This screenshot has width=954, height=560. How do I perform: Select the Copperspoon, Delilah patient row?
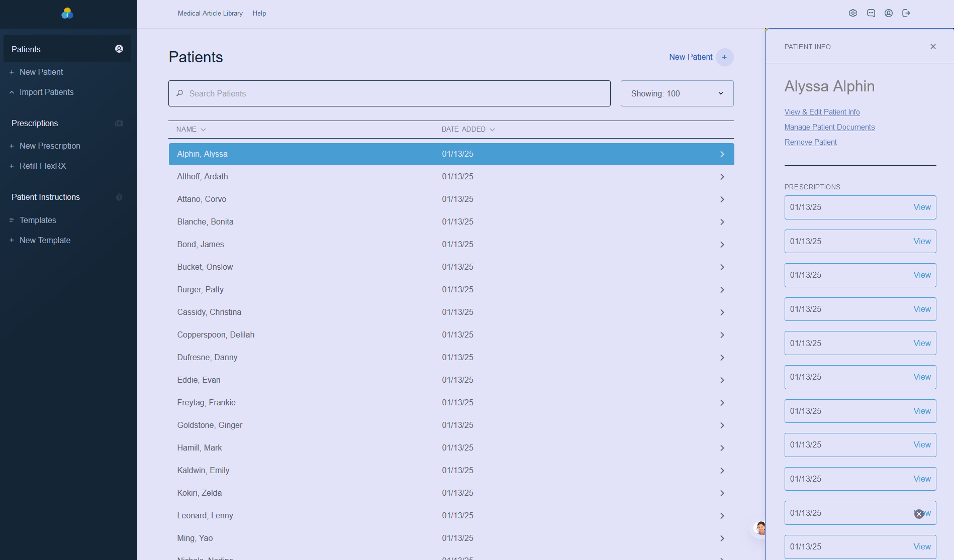(451, 334)
